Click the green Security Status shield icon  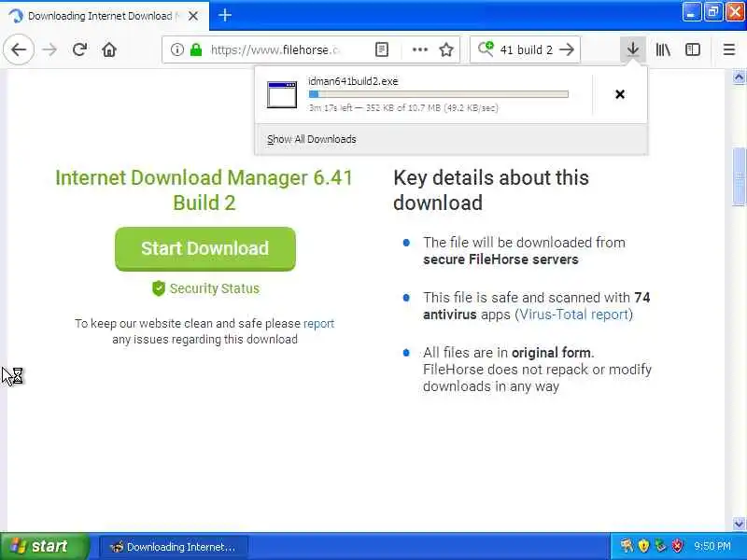159,288
